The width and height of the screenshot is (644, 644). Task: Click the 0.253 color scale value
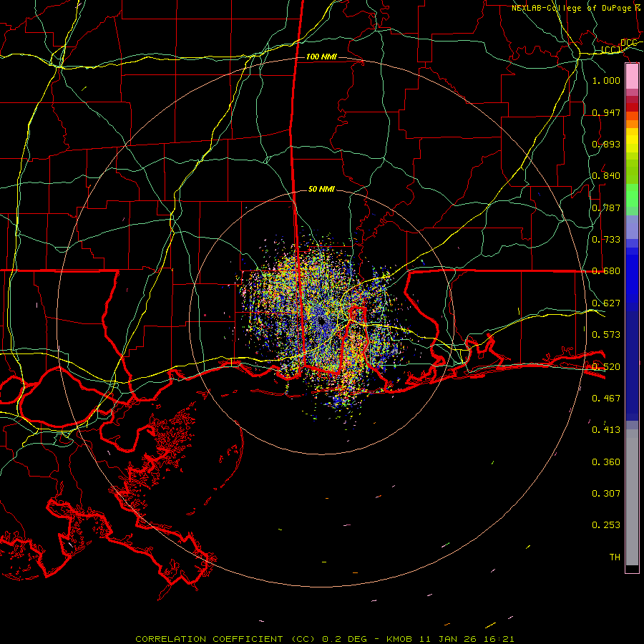(x=606, y=525)
